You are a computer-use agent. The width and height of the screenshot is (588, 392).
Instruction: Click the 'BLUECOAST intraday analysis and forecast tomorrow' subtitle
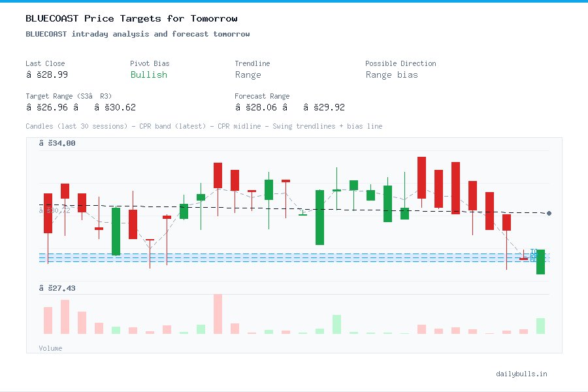tap(138, 34)
